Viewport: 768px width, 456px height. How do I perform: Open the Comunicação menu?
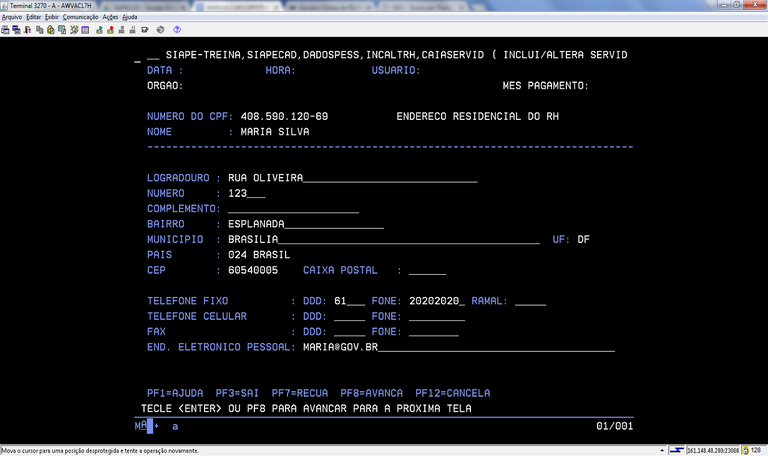tap(80, 17)
